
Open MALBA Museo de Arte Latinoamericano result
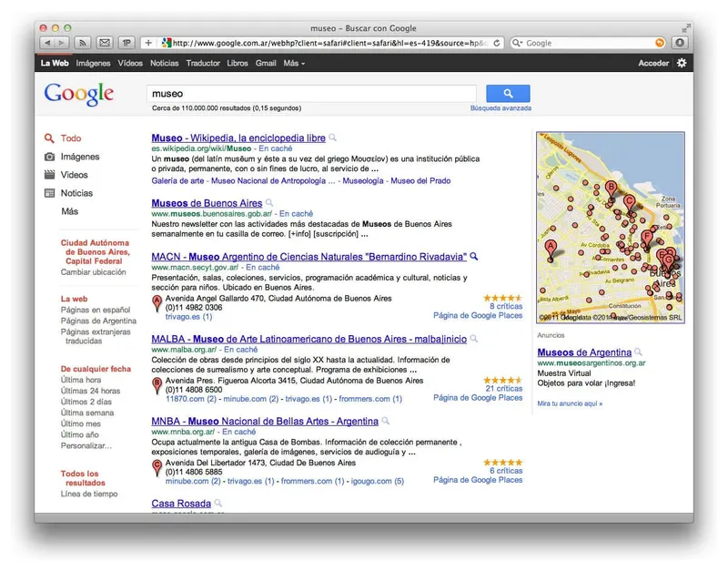[308, 339]
